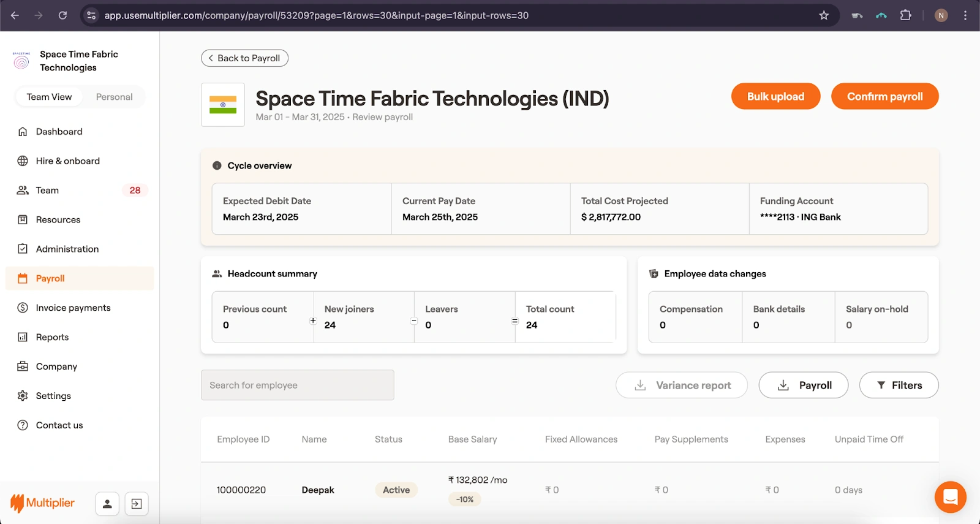Click the Administration checkbox icon

23,249
